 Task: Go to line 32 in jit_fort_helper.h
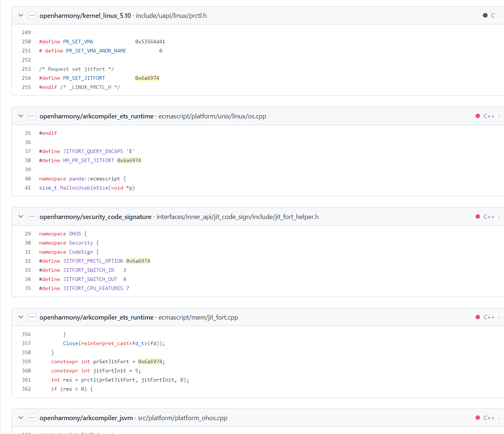coord(28,261)
